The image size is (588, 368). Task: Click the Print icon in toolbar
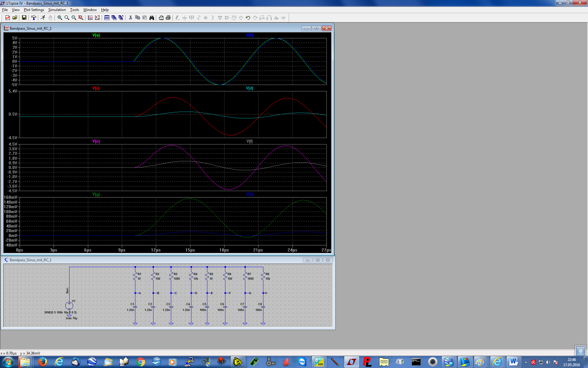[x=168, y=18]
